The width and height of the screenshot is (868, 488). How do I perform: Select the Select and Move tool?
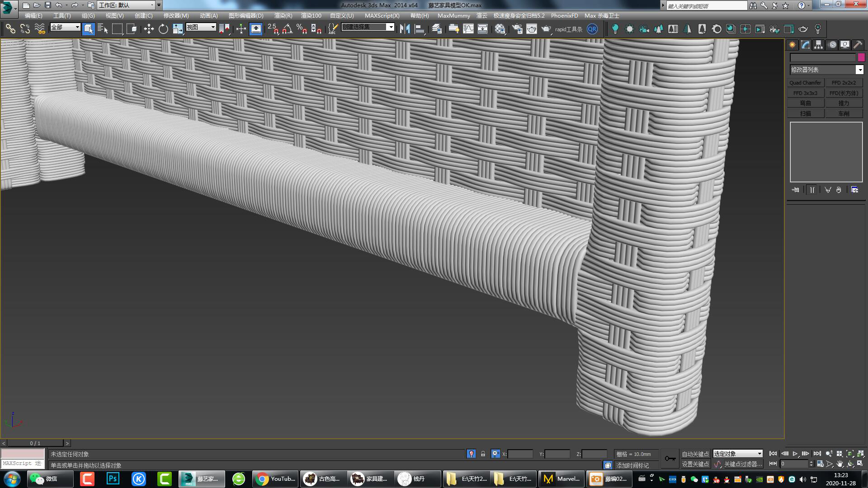[x=149, y=29]
